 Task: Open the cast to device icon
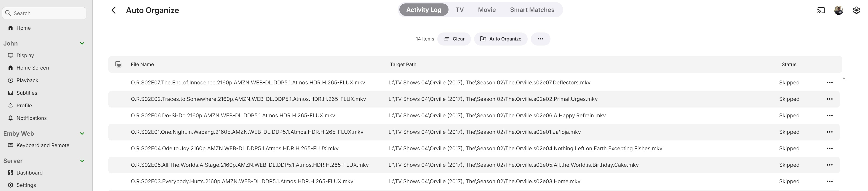pyautogui.click(x=821, y=11)
